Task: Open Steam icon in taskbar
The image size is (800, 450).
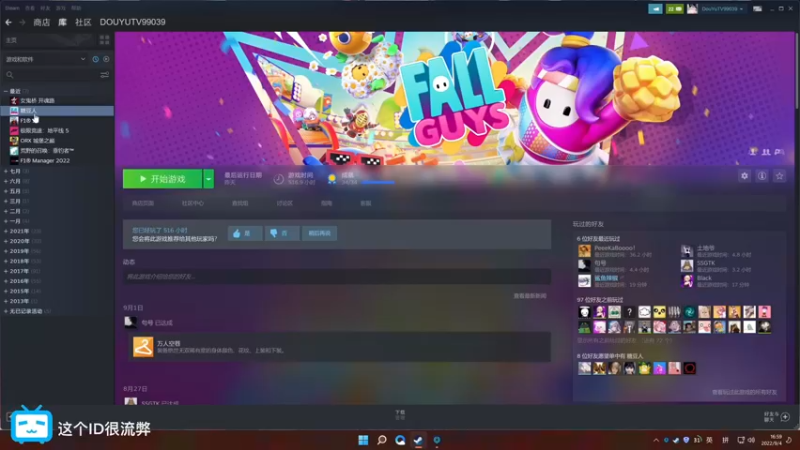Action: [x=418, y=440]
